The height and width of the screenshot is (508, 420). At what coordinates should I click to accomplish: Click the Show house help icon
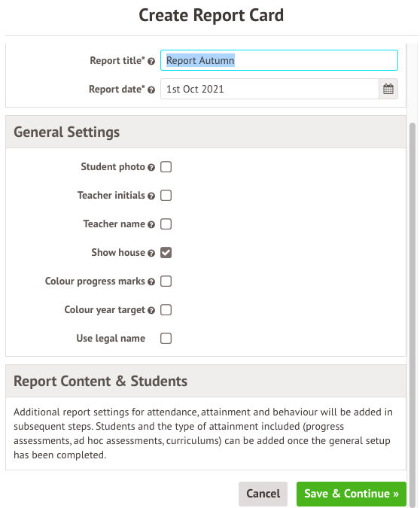[151, 253]
